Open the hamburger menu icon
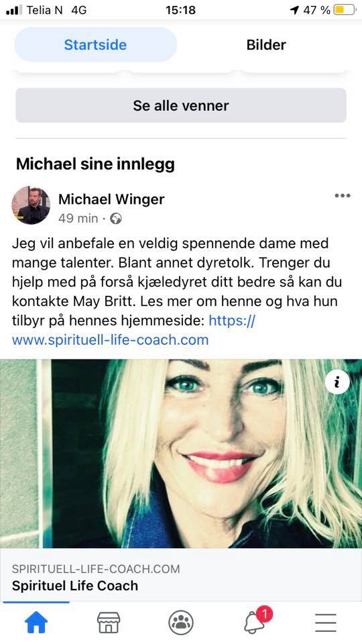 (326, 623)
